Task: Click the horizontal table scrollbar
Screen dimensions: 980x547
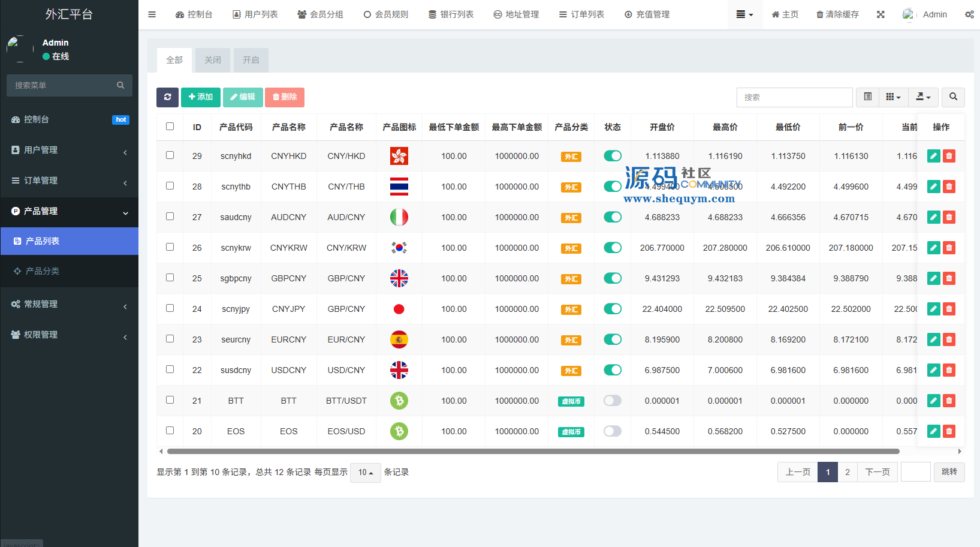Action: (533, 451)
